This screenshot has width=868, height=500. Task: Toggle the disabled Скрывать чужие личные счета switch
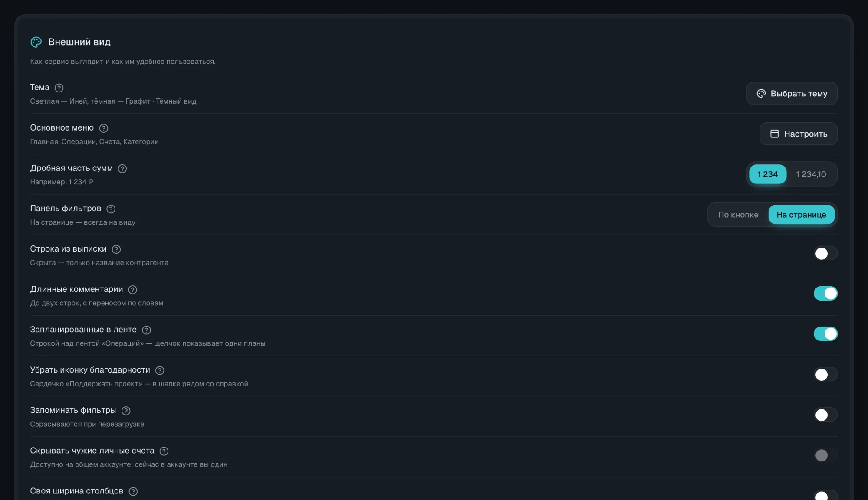[825, 455]
